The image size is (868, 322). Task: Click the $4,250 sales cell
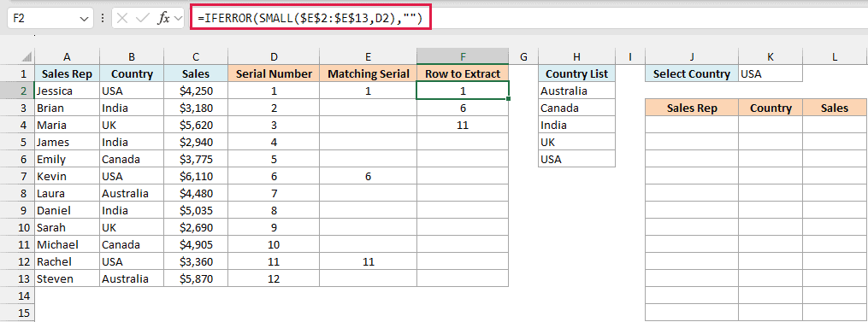click(x=196, y=91)
